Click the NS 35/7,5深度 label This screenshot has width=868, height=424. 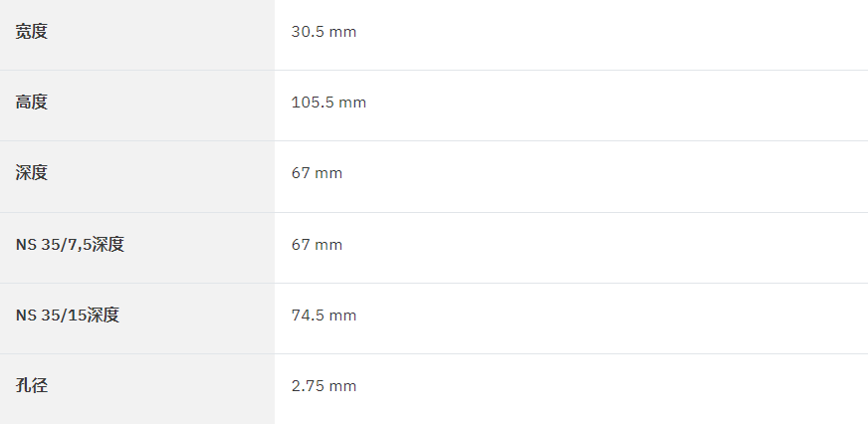click(70, 244)
